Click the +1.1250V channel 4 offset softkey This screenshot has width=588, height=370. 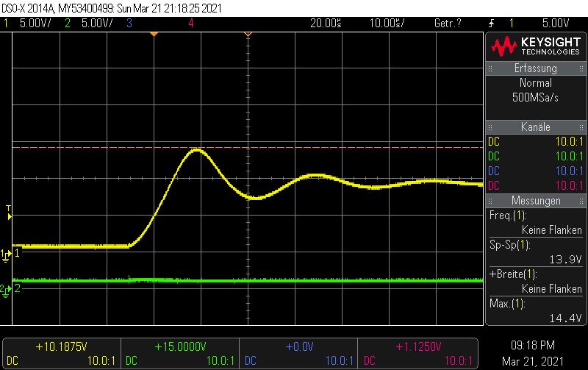pyautogui.click(x=417, y=353)
